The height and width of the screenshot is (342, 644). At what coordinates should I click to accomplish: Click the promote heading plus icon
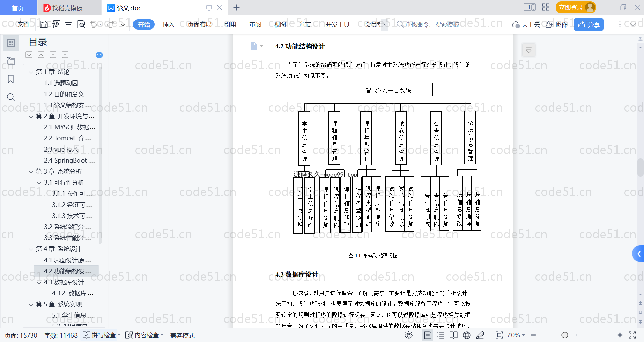click(53, 55)
